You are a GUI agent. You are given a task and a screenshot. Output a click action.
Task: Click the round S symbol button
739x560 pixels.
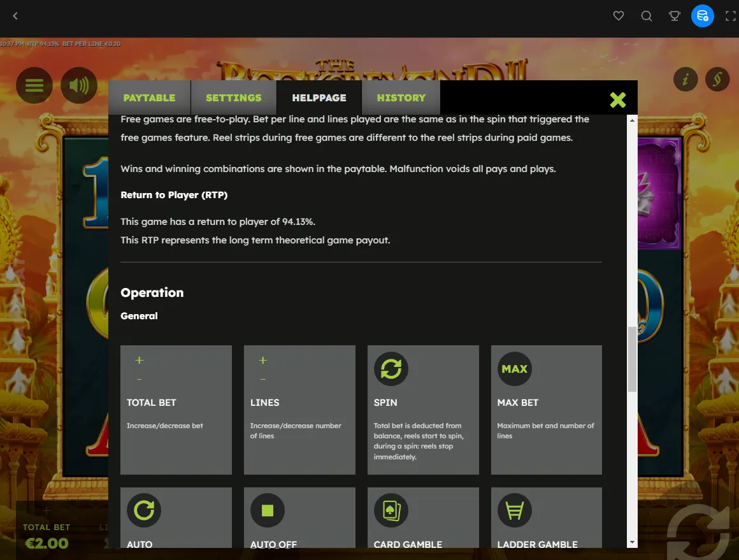click(x=717, y=79)
